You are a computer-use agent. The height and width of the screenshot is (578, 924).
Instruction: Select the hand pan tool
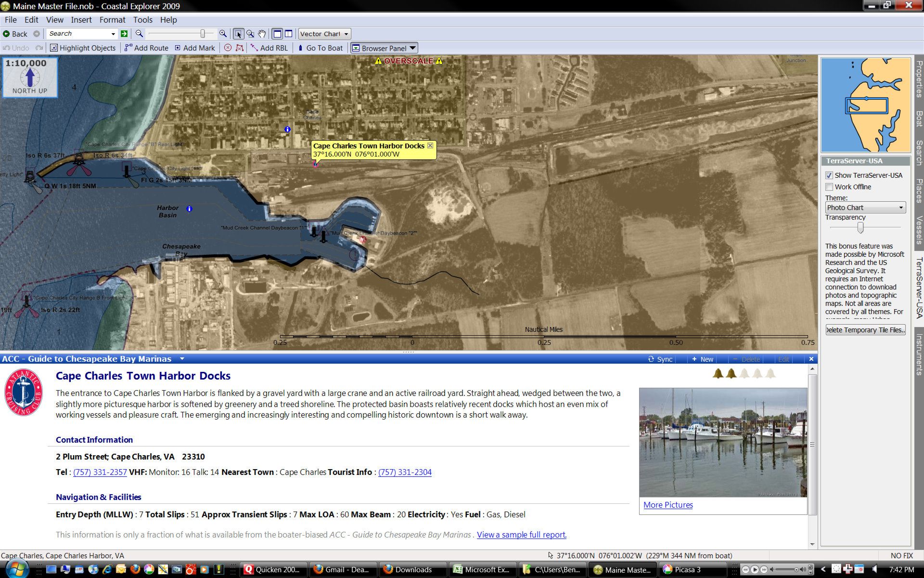262,34
